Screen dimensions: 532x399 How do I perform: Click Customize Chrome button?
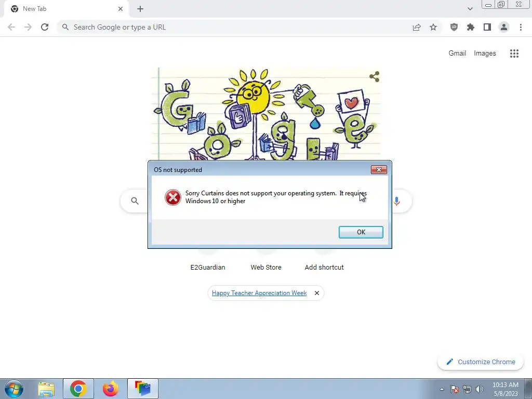[481, 362]
